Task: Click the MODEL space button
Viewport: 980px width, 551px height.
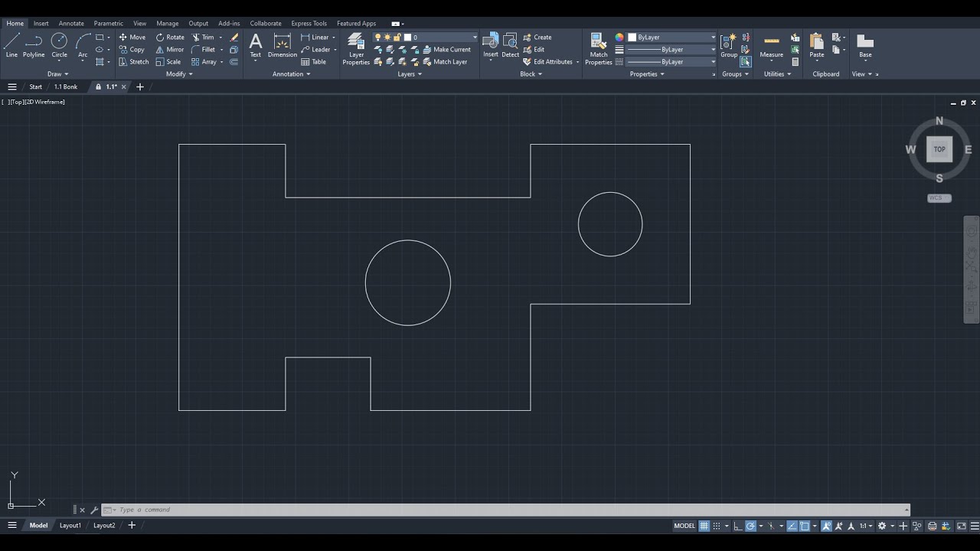Action: (x=684, y=526)
